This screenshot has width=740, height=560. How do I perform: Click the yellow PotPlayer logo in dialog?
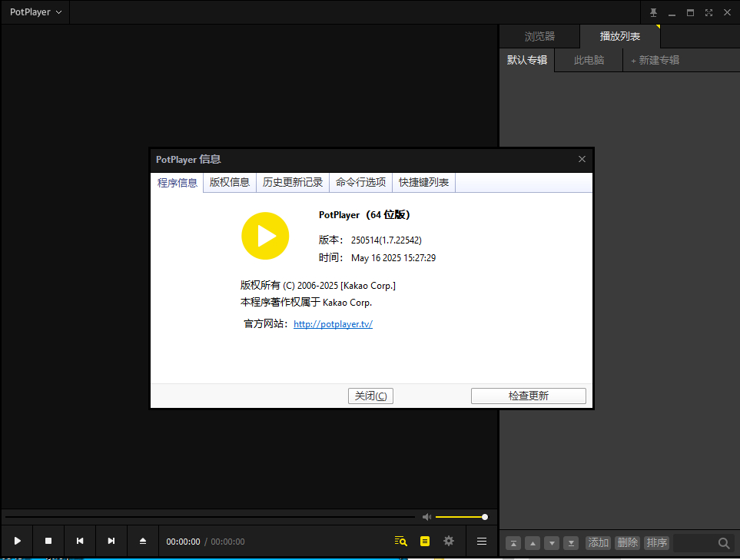[x=265, y=236]
